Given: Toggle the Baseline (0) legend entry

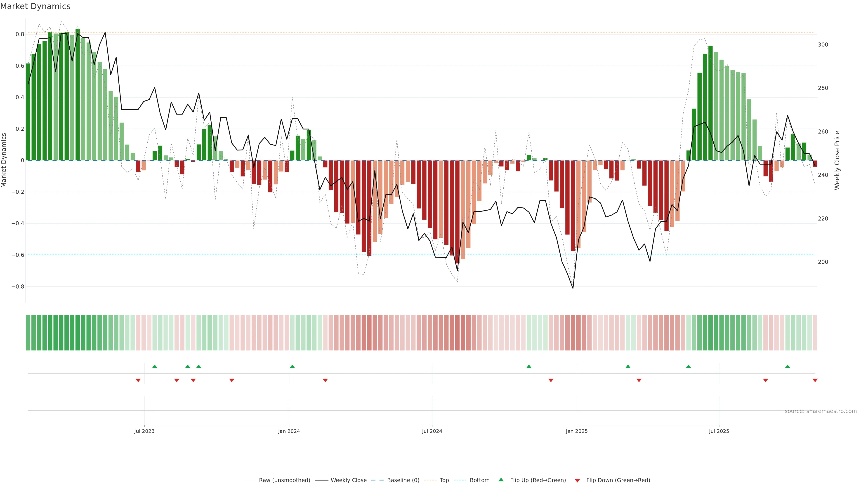Looking at the screenshot, I should point(403,480).
